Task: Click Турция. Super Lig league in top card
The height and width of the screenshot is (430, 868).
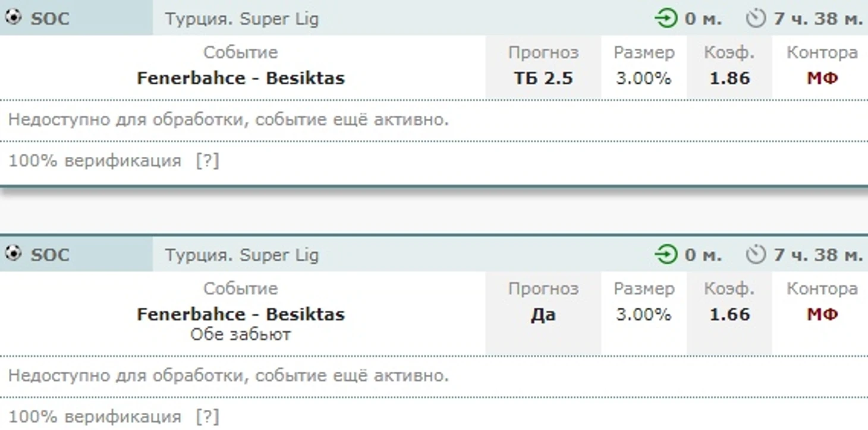Action: tap(241, 19)
